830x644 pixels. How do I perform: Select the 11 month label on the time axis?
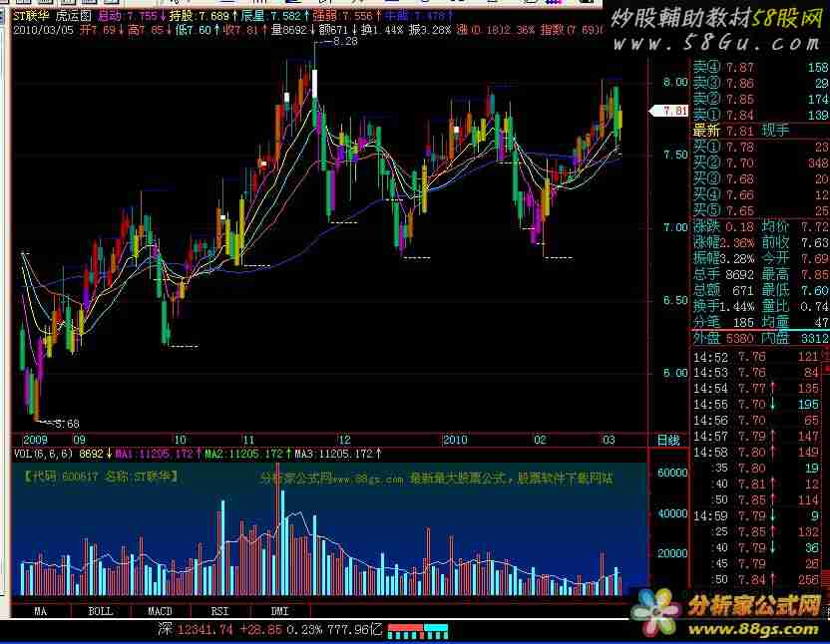248,440
